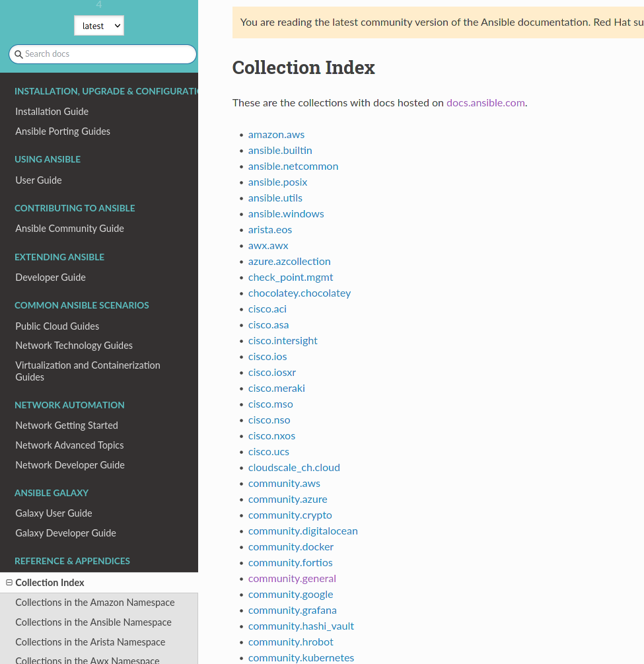Open Virtualization and Containerization Guides
Screen dimensions: 644x664
click(88, 371)
